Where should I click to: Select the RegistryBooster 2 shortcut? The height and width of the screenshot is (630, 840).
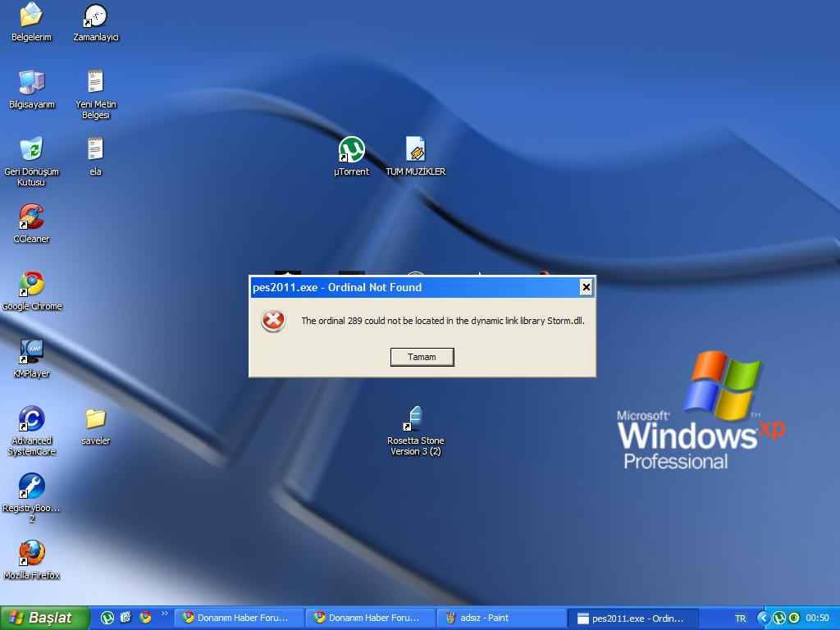tap(31, 498)
